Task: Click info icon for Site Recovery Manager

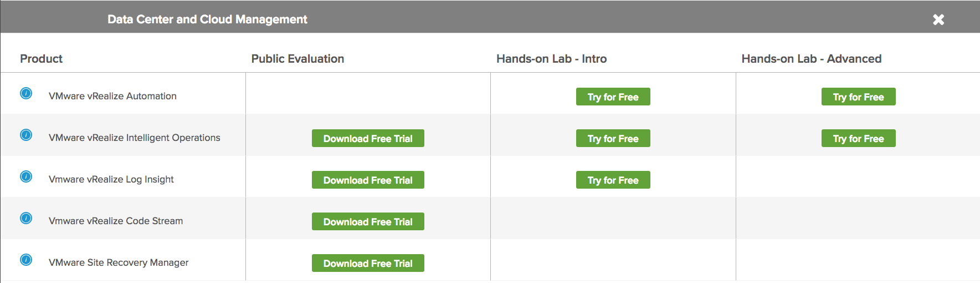Action: tap(26, 260)
